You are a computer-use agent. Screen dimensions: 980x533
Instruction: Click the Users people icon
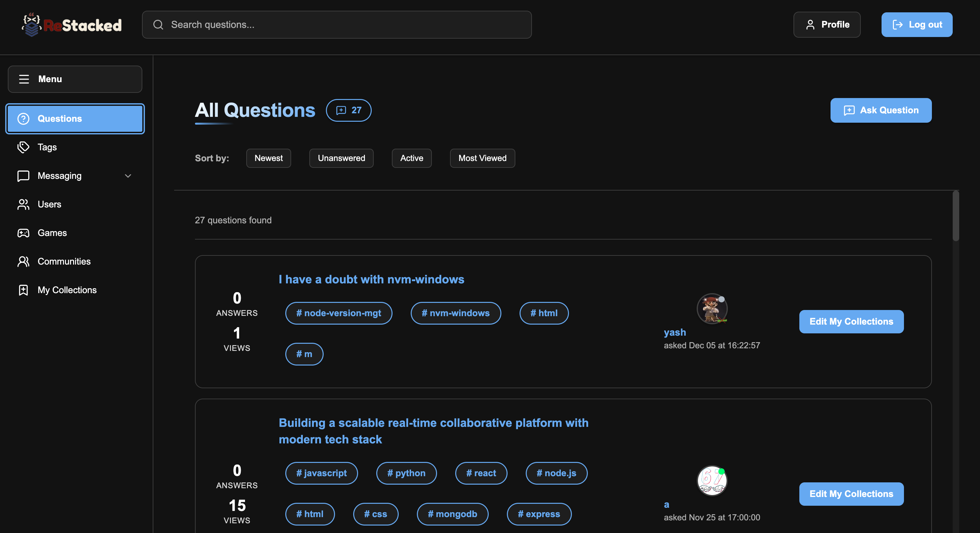23,205
